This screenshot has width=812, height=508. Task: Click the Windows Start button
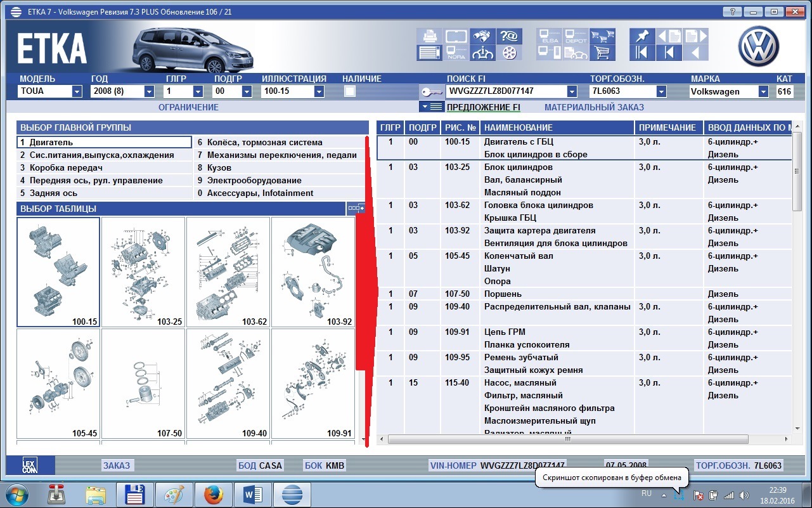coord(17,494)
